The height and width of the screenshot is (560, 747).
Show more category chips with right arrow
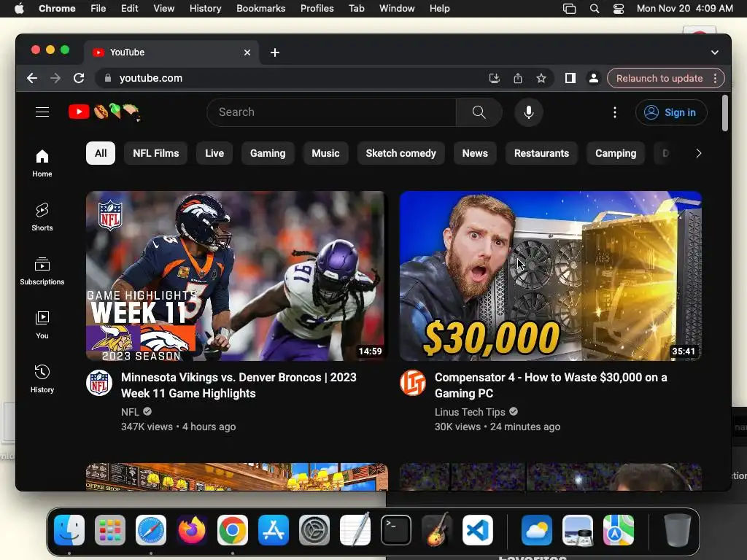click(698, 153)
